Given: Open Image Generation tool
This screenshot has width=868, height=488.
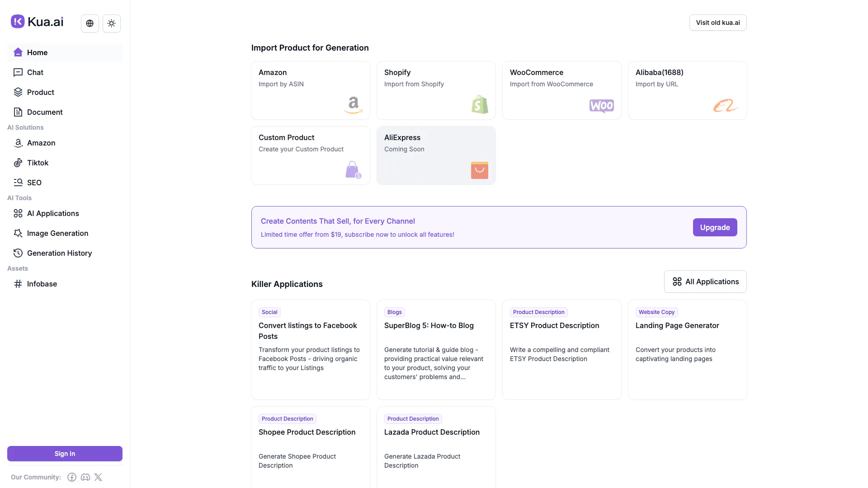Looking at the screenshot, I should 57,233.
